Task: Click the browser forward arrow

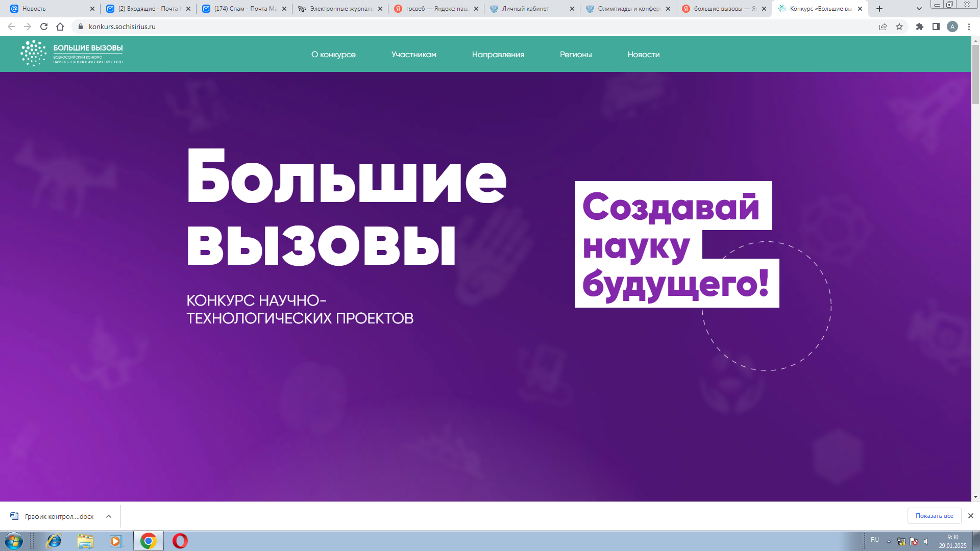Action: coord(28,27)
